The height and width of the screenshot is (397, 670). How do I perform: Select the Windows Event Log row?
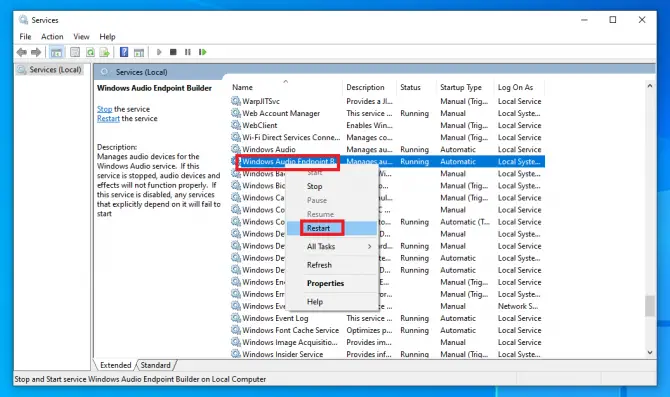point(388,318)
